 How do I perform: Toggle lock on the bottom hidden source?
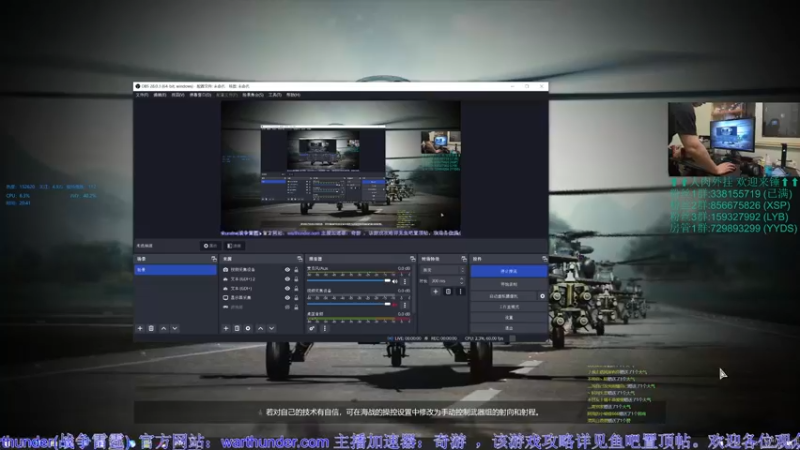coord(296,307)
